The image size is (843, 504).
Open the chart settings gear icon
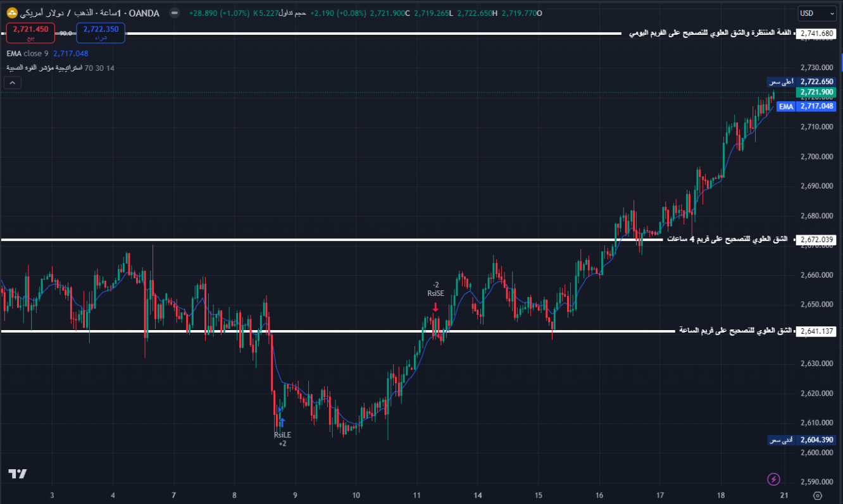click(818, 495)
